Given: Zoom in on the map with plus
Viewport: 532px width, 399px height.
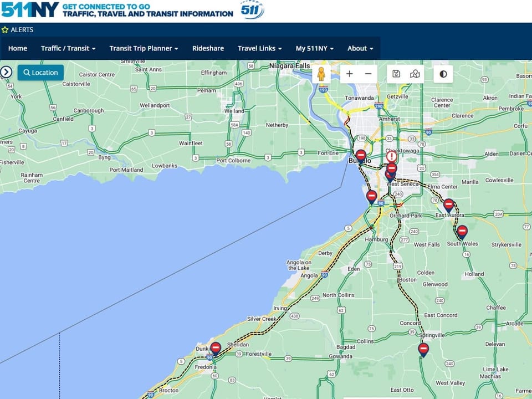Looking at the screenshot, I should 350,74.
